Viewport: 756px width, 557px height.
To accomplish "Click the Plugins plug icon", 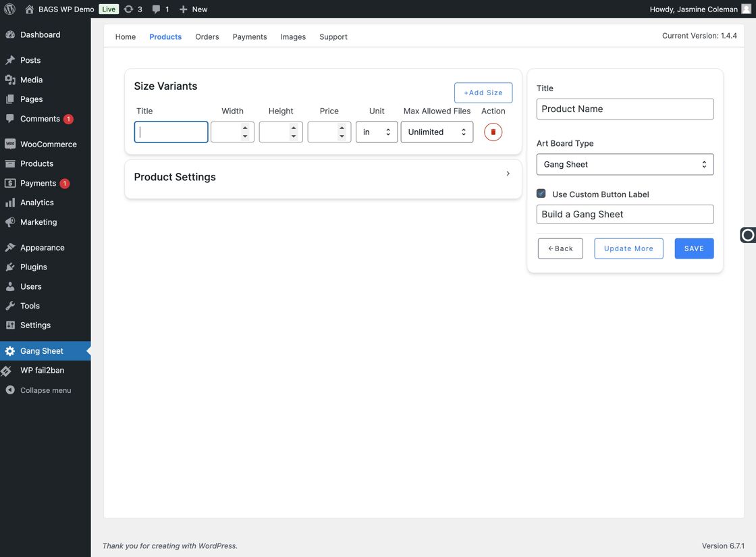I will coord(10,267).
